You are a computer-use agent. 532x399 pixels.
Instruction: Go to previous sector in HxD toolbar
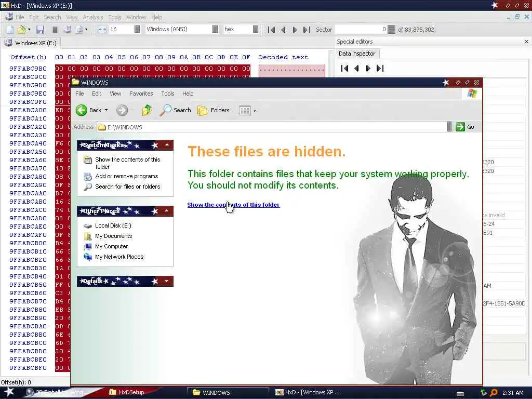pyautogui.click(x=283, y=30)
